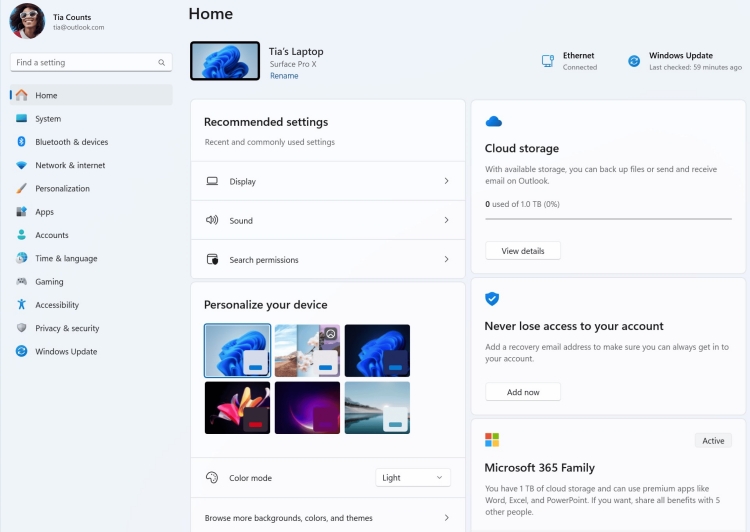Viewport: 750px width, 532px height.
Task: Click Microsoft 365 Family heading
Action: point(540,467)
